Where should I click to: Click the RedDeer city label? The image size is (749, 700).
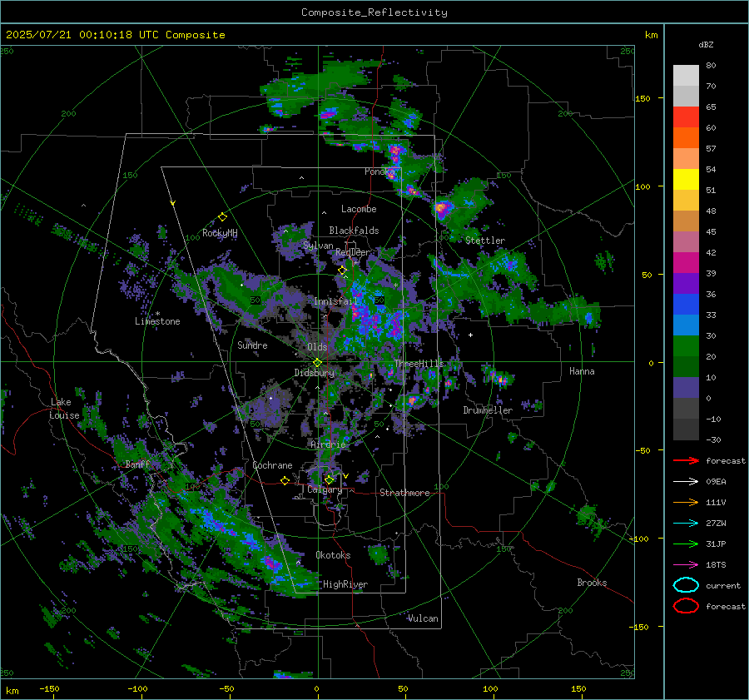coord(353,252)
